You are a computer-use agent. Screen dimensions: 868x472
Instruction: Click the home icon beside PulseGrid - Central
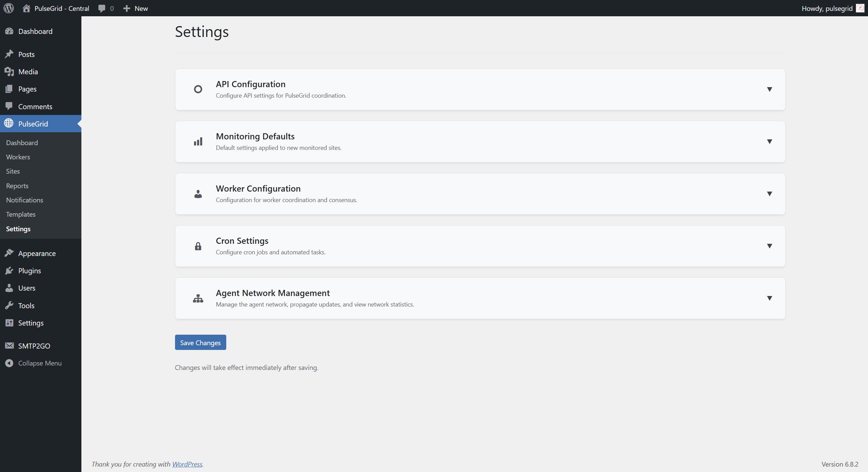pyautogui.click(x=26, y=8)
